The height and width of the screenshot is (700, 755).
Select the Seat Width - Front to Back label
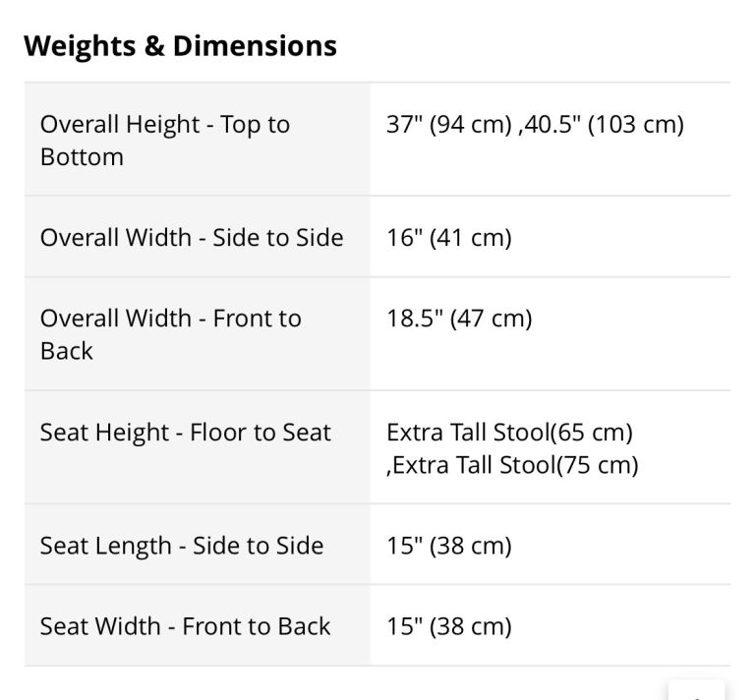[x=185, y=626]
